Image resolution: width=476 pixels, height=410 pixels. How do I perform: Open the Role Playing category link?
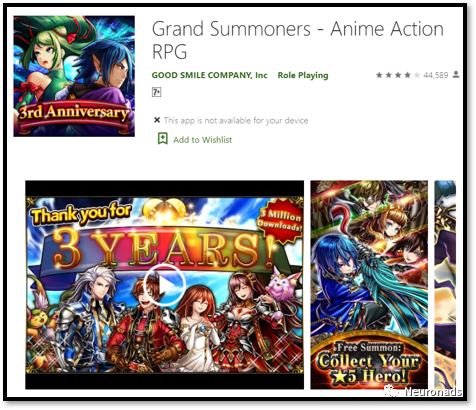[x=303, y=75]
